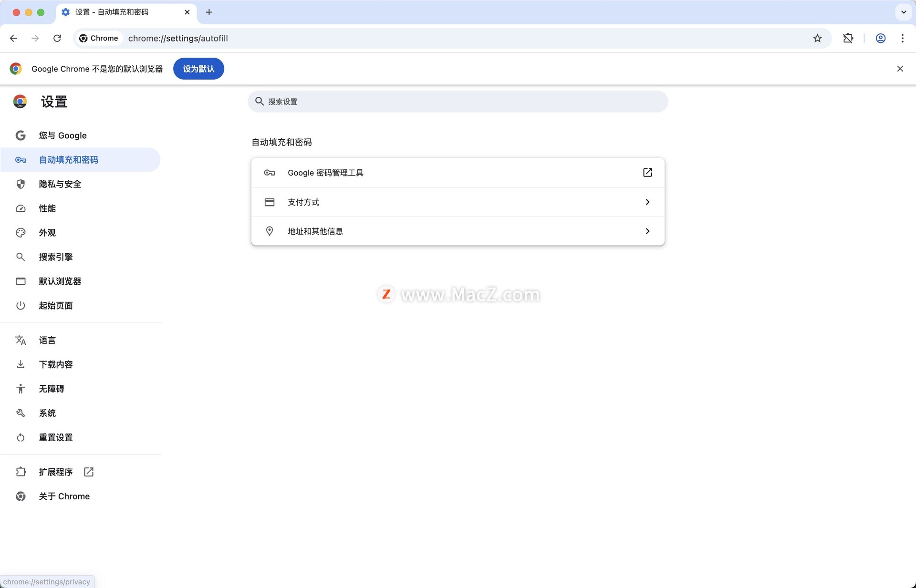Open the new tab plus icon

pyautogui.click(x=209, y=12)
